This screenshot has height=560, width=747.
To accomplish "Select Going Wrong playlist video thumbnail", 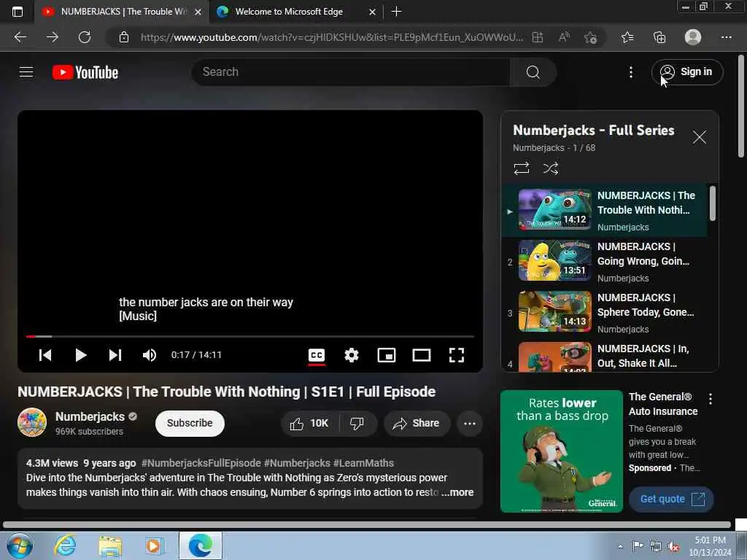I will coord(554,260).
